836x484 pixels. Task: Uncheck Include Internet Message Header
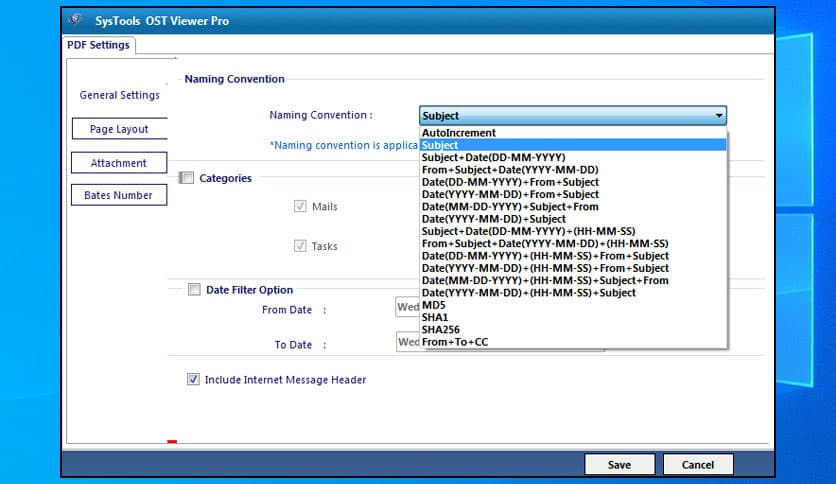coord(193,379)
